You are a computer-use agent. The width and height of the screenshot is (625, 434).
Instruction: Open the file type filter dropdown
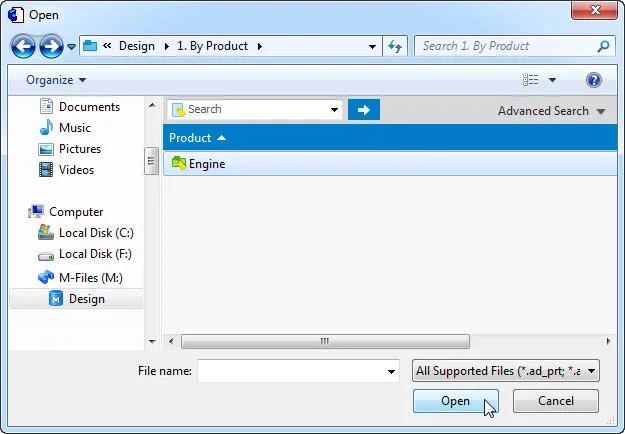click(x=505, y=371)
